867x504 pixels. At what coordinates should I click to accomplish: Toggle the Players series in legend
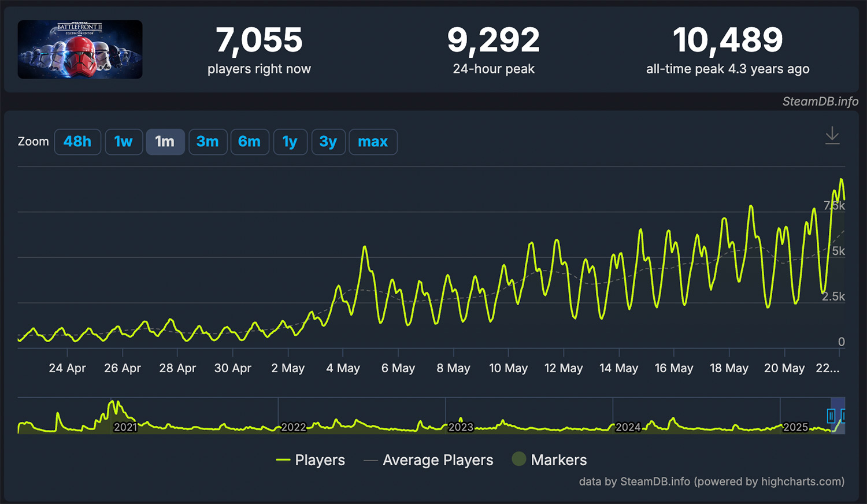pyautogui.click(x=310, y=460)
